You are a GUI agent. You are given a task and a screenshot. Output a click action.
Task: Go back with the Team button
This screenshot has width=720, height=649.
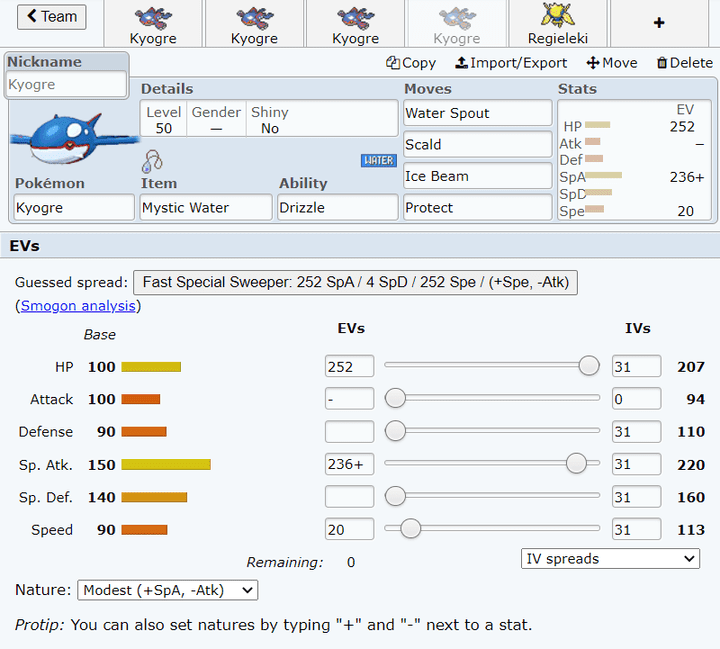[x=51, y=17]
